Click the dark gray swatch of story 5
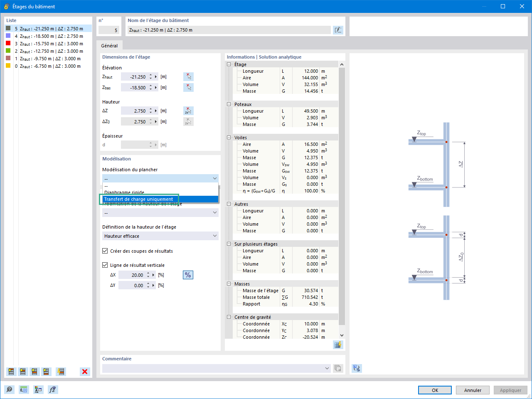This screenshot has width=532, height=399. pyautogui.click(x=8, y=28)
